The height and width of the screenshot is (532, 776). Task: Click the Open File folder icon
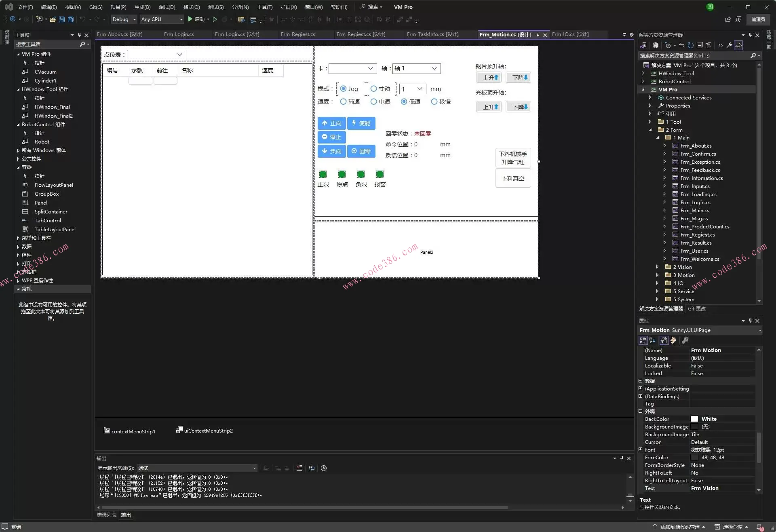click(53, 19)
